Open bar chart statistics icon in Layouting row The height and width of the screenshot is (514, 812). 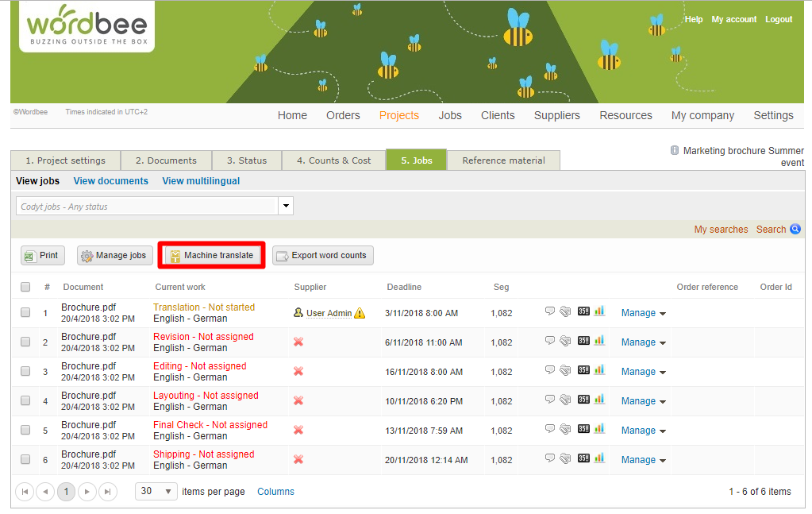(x=599, y=400)
